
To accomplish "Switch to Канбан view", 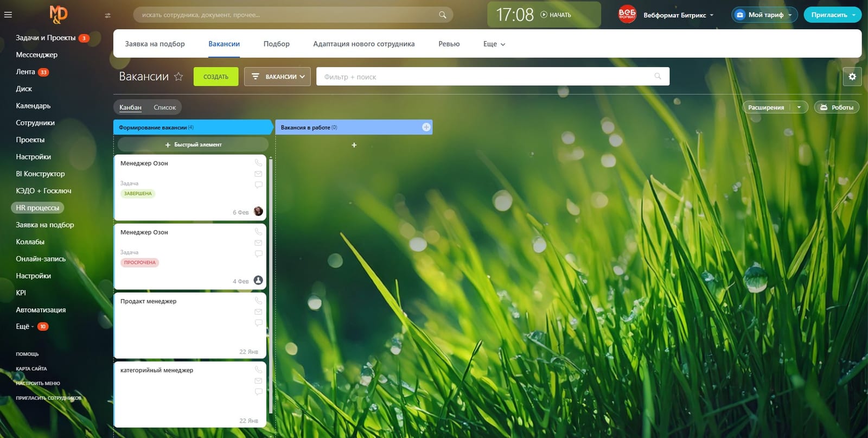I will tap(130, 107).
